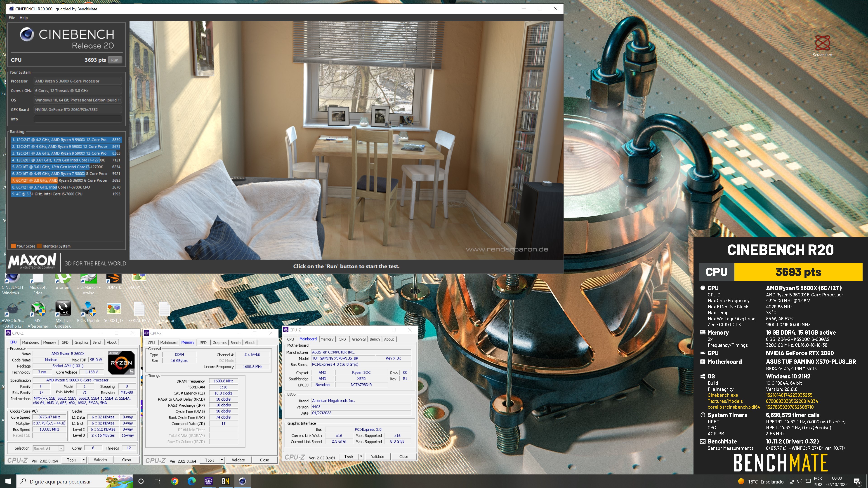
Task: Click the Processor value AMD Ryzen 5 3600X
Action: [78, 81]
